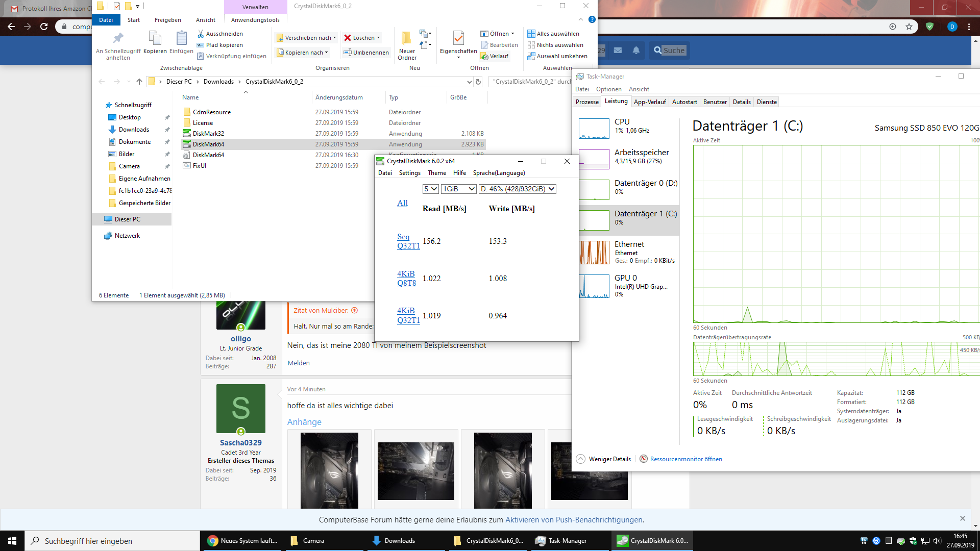Open Ressourcenmonitor öffnen link
The image size is (980, 551).
tap(685, 459)
